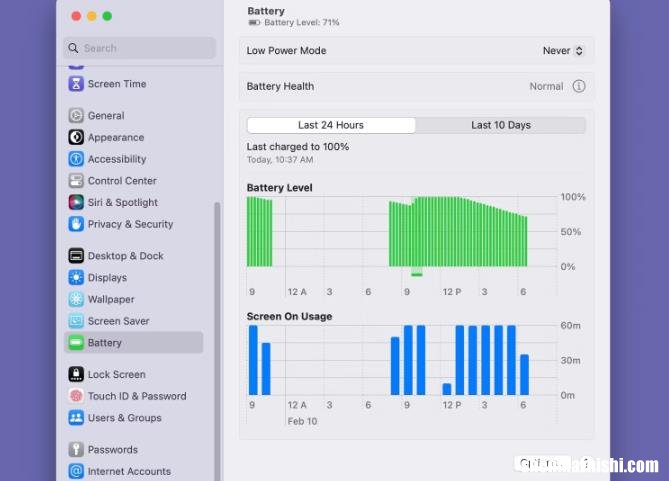Viewport: 669px width, 481px height.
Task: Open Screen Time settings icon
Action: (x=76, y=84)
